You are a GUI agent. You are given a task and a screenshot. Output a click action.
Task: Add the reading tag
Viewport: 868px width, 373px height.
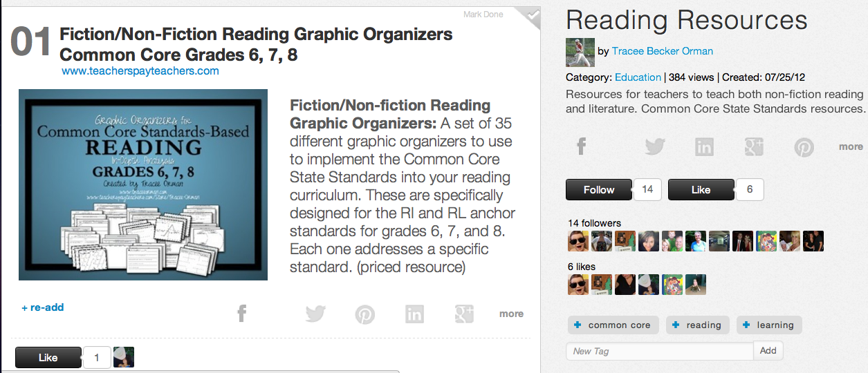[697, 325]
